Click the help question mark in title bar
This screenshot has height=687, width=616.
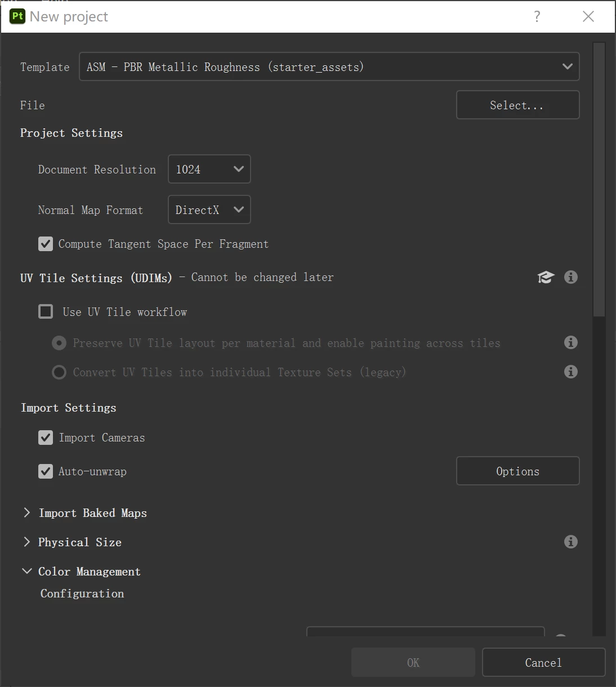pos(537,16)
